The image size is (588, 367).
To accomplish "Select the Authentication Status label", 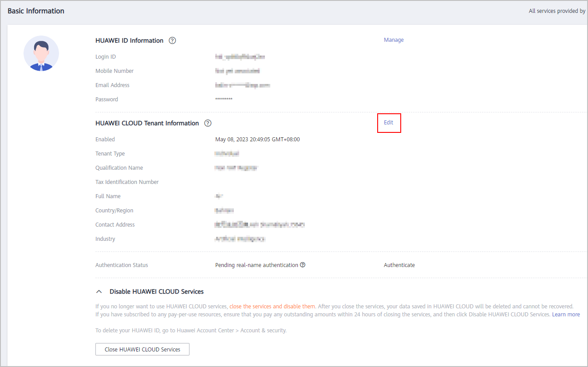I will coord(122,265).
